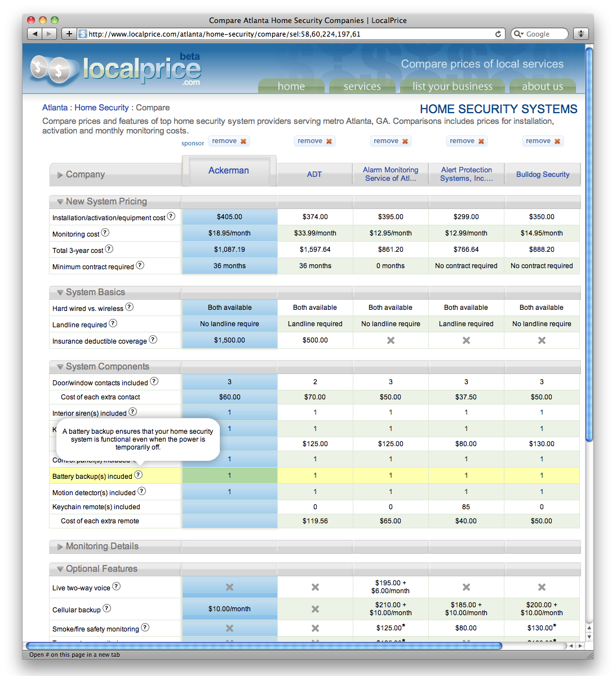616x676 pixels.
Task: Remove Alert Protection Systems column
Action: pyautogui.click(x=467, y=141)
